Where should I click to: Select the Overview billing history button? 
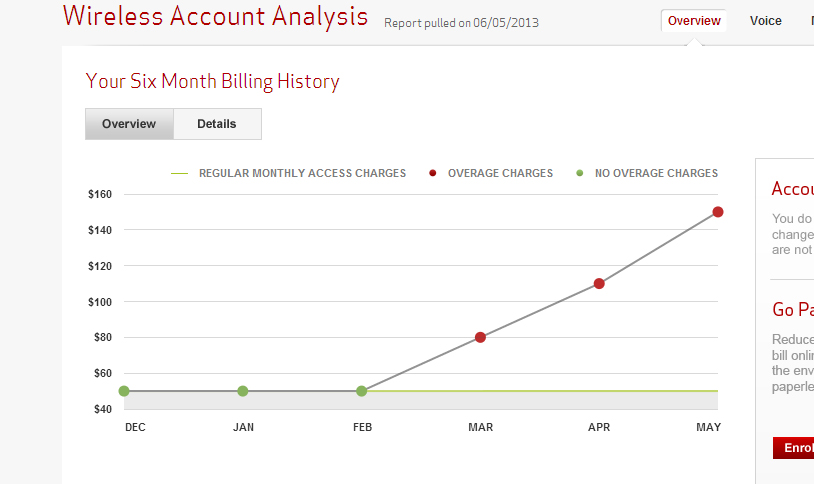coord(129,124)
